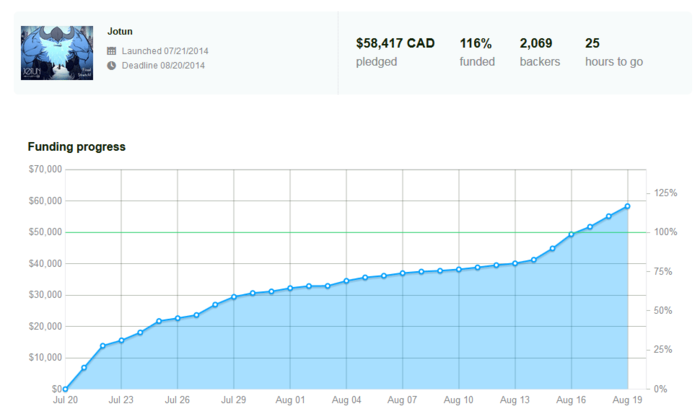Click the data point at Aug 13
The width and height of the screenshot is (700, 414).
coord(515,263)
